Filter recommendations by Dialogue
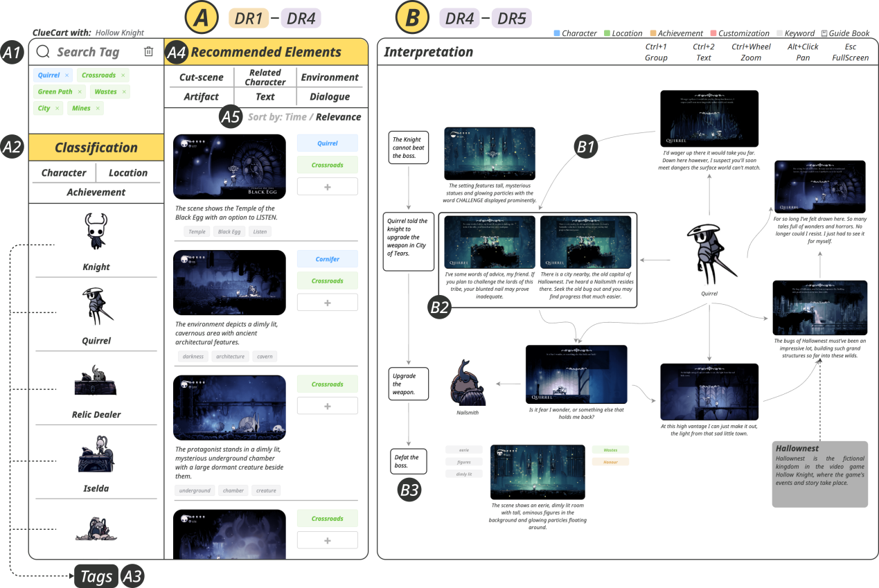This screenshot has height=588, width=879. [330, 97]
